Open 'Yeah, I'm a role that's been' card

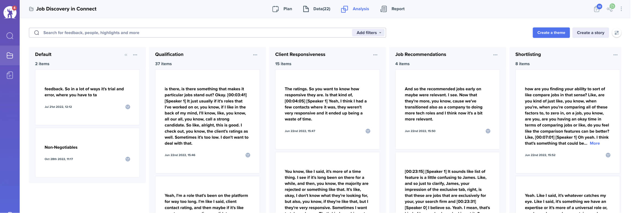pos(207,195)
